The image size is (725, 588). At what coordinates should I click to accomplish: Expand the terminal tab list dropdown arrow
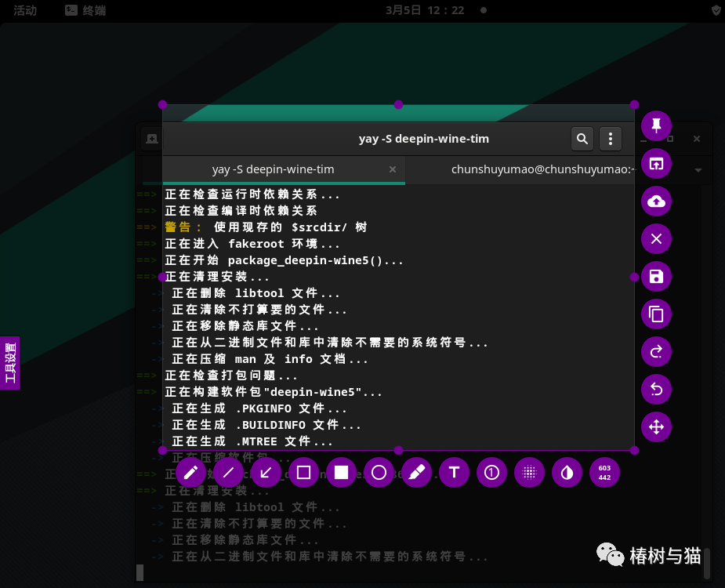pos(698,170)
